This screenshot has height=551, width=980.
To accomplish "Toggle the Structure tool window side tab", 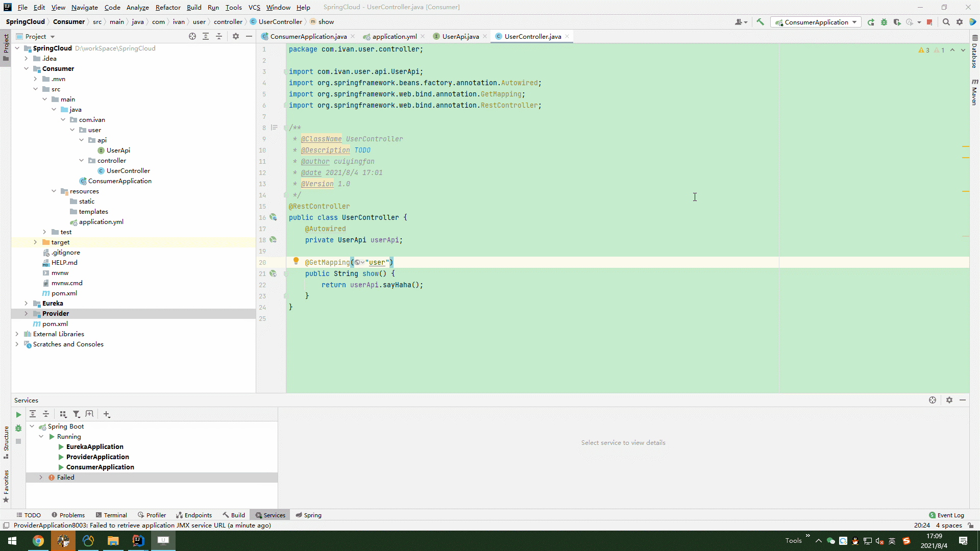I will tap(6, 442).
